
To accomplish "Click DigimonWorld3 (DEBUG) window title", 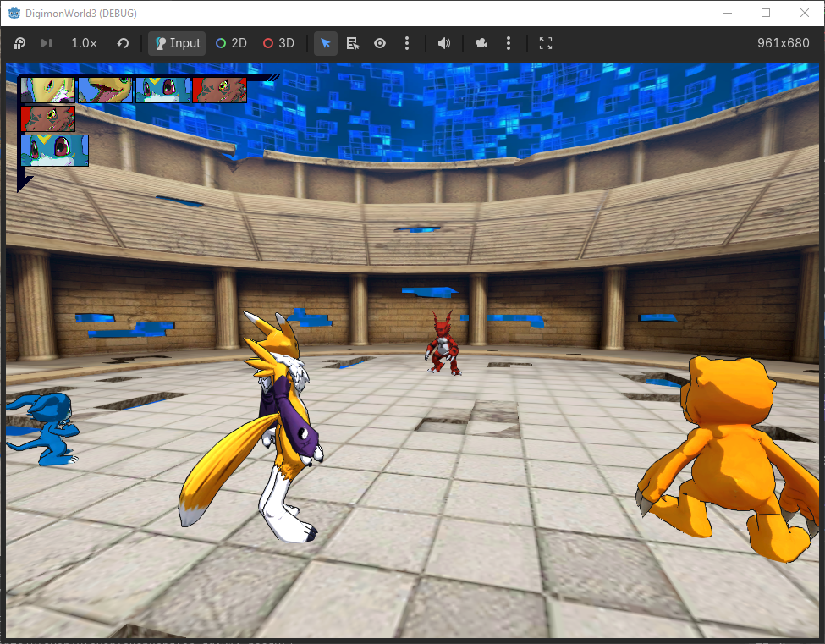I will click(81, 14).
